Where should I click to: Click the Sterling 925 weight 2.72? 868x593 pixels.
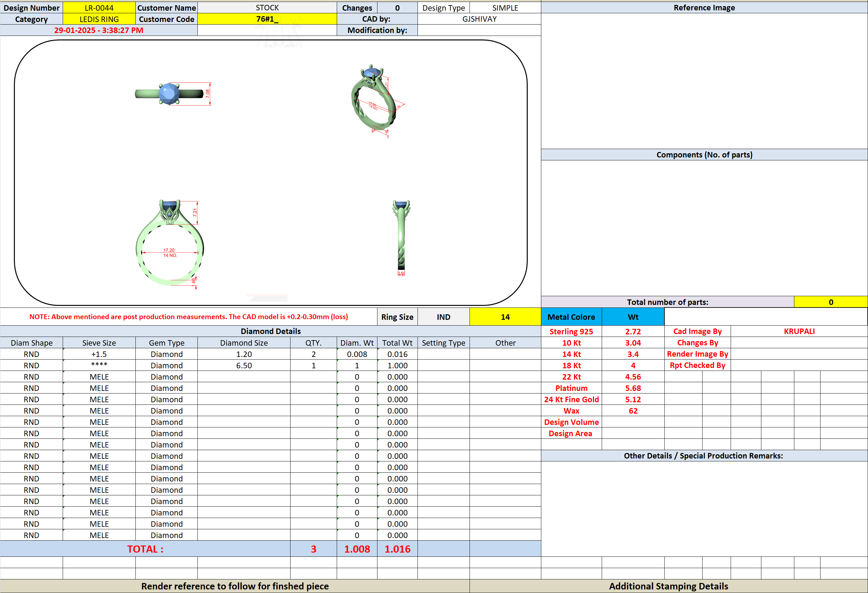click(633, 331)
